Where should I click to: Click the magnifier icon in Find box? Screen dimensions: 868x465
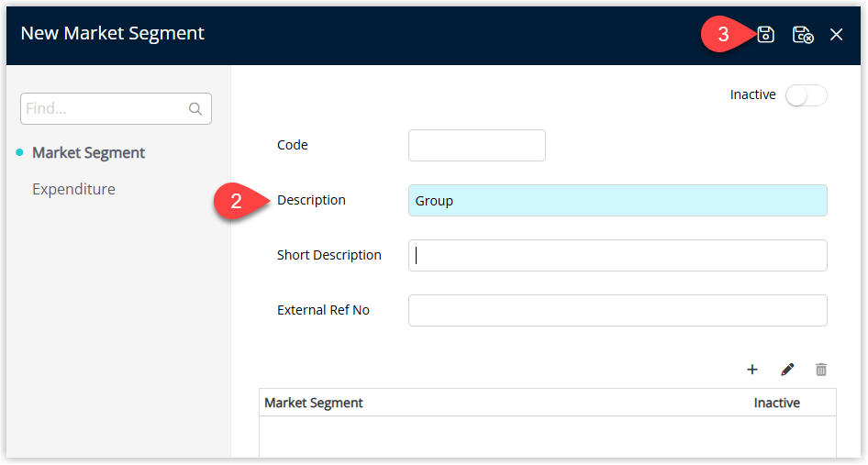[x=195, y=108]
